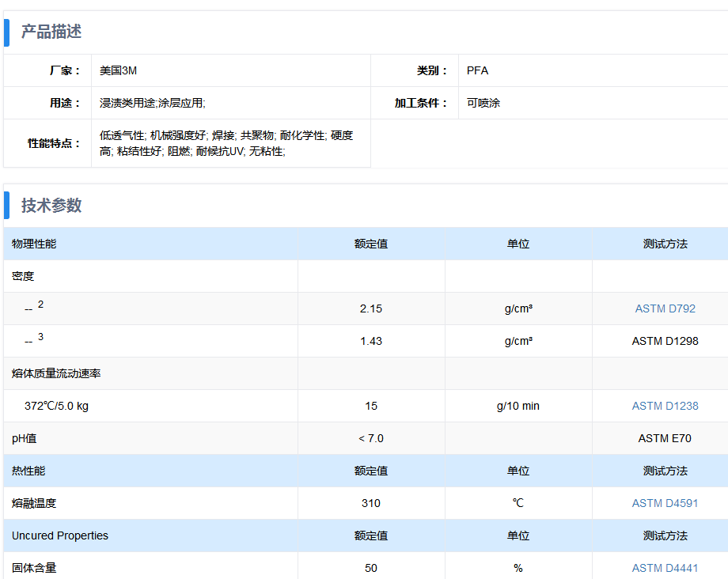Click the ASTM D4591 link

tap(665, 503)
